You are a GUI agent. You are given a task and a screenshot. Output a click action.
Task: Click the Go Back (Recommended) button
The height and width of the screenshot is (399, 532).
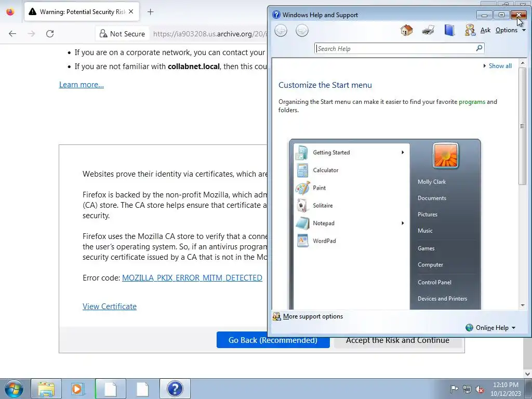click(x=273, y=340)
